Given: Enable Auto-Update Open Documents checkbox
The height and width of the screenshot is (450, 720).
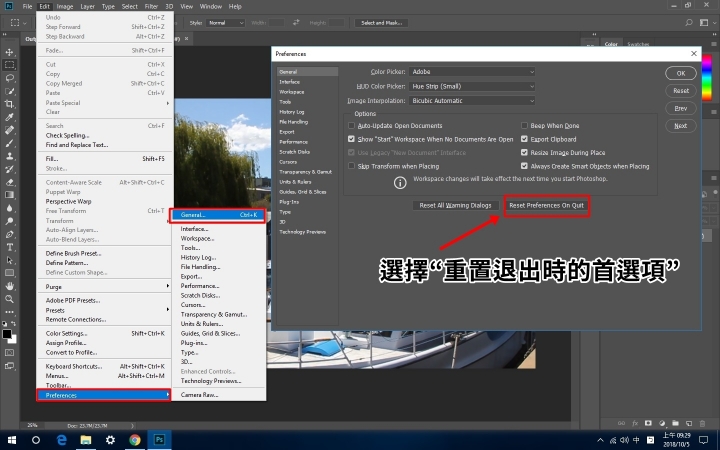Looking at the screenshot, I should [351, 125].
